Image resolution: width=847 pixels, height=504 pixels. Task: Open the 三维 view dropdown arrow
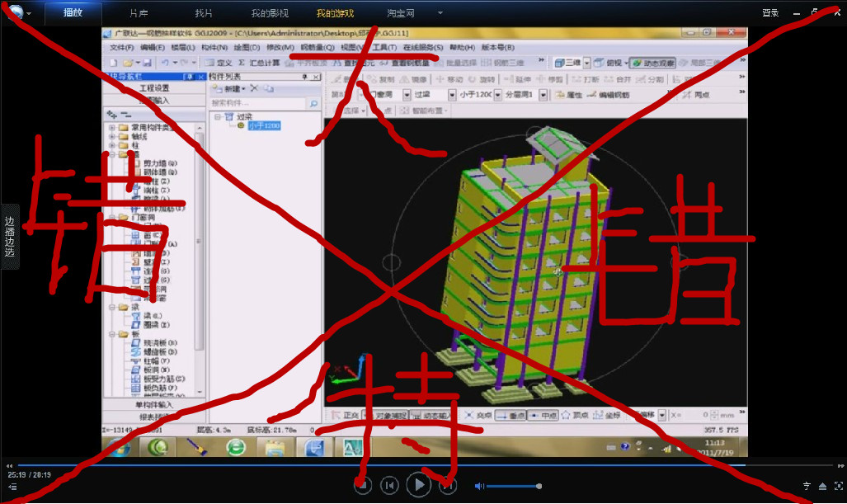pos(586,63)
